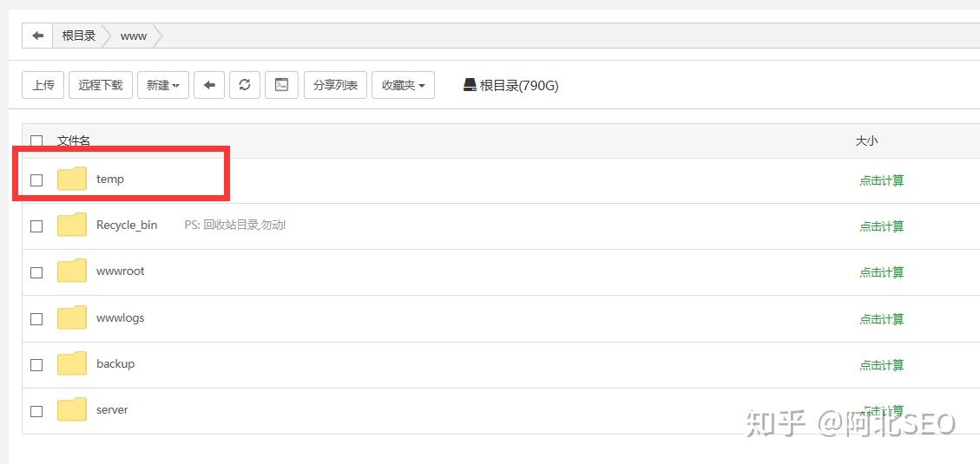Click 点击计算 for the backup folder
This screenshot has height=464, width=980.
point(881,365)
